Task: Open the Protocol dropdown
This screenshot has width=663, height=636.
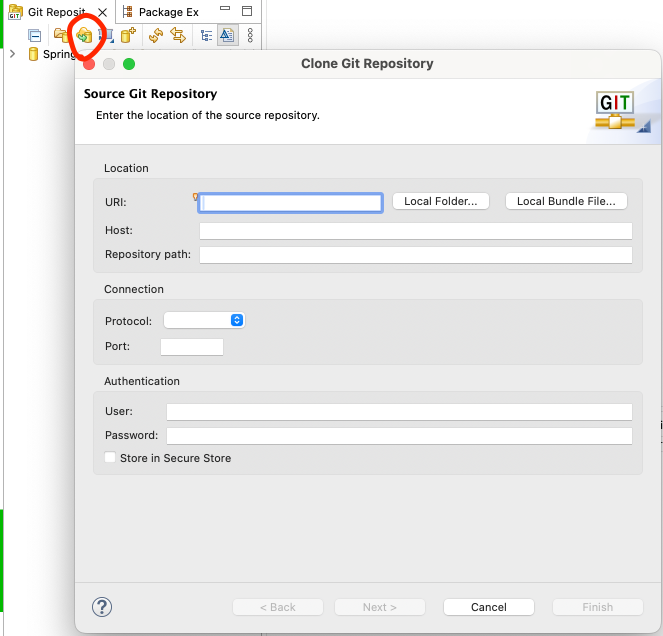Action: (204, 321)
